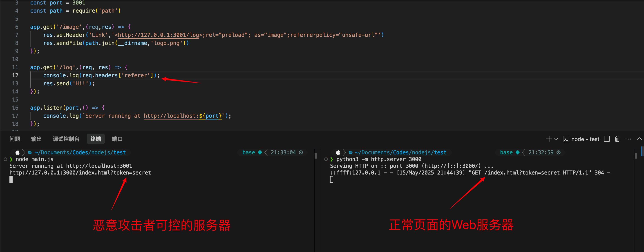Click the http://localhost:${port} link on line 17
The image size is (644, 252).
(183, 116)
